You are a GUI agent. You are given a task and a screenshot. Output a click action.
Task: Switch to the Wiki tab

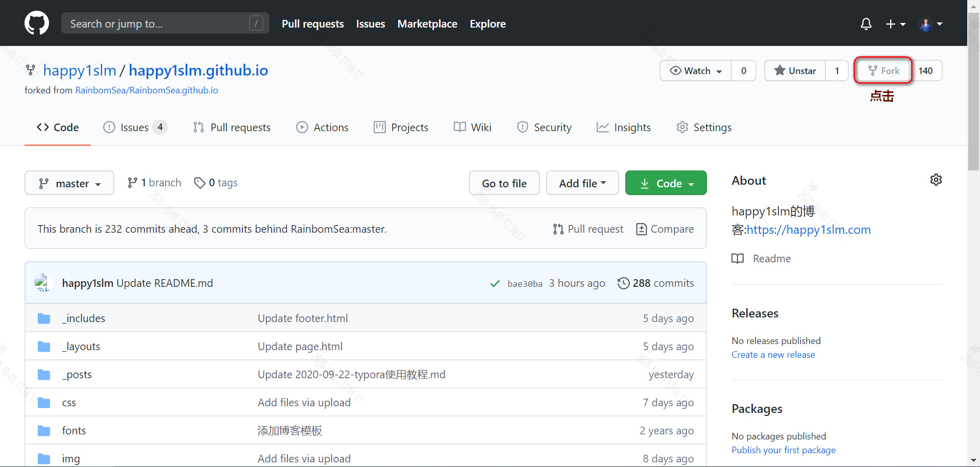pyautogui.click(x=473, y=128)
